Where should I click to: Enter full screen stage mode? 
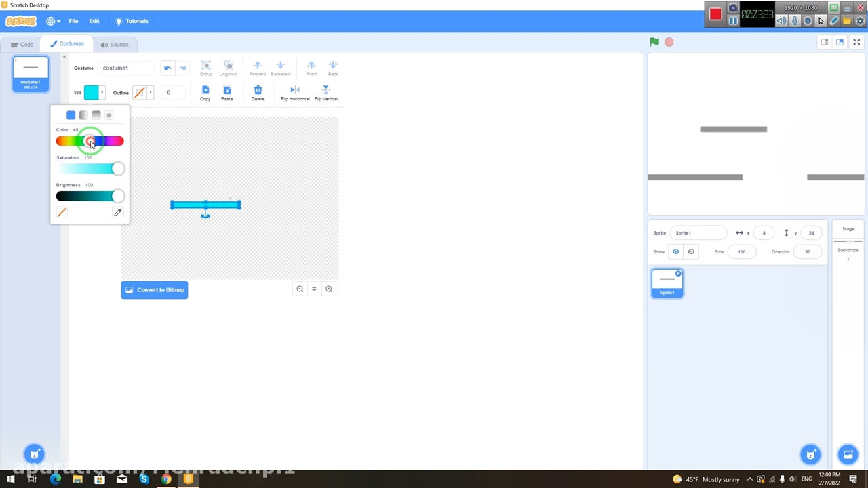pos(856,42)
